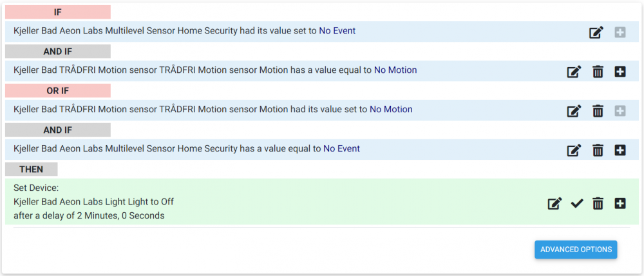The height and width of the screenshot is (276, 644).
Task: Click greyed plus icon on first IF row
Action: (620, 32)
